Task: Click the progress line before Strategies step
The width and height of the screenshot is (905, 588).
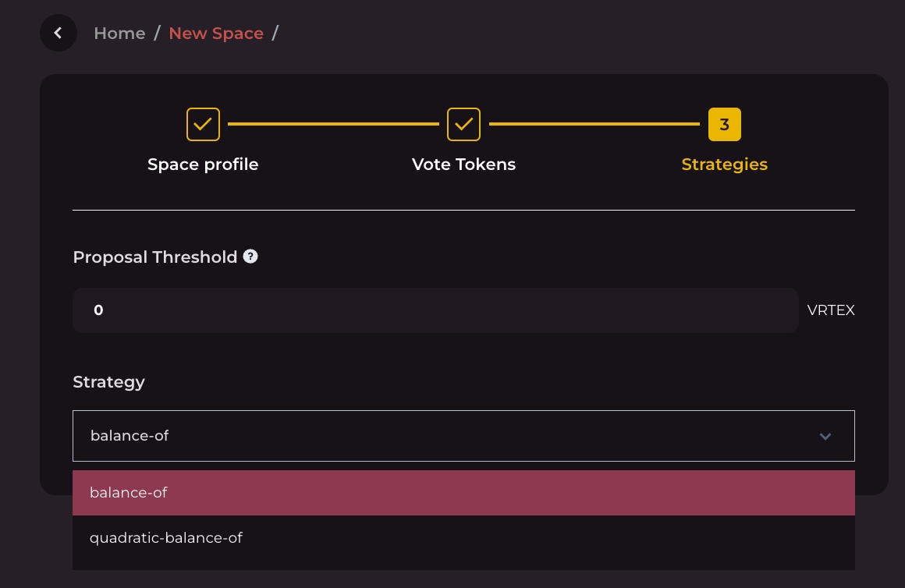Action: (x=594, y=124)
